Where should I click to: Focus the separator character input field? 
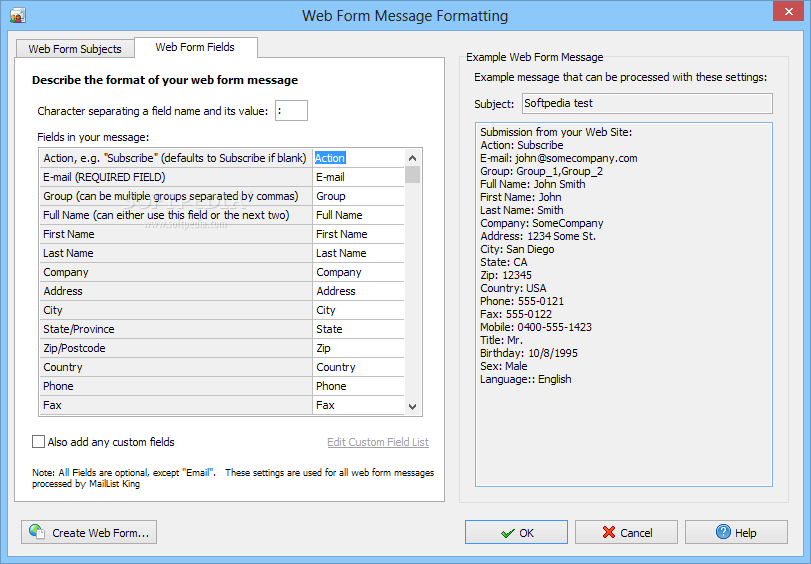click(291, 111)
